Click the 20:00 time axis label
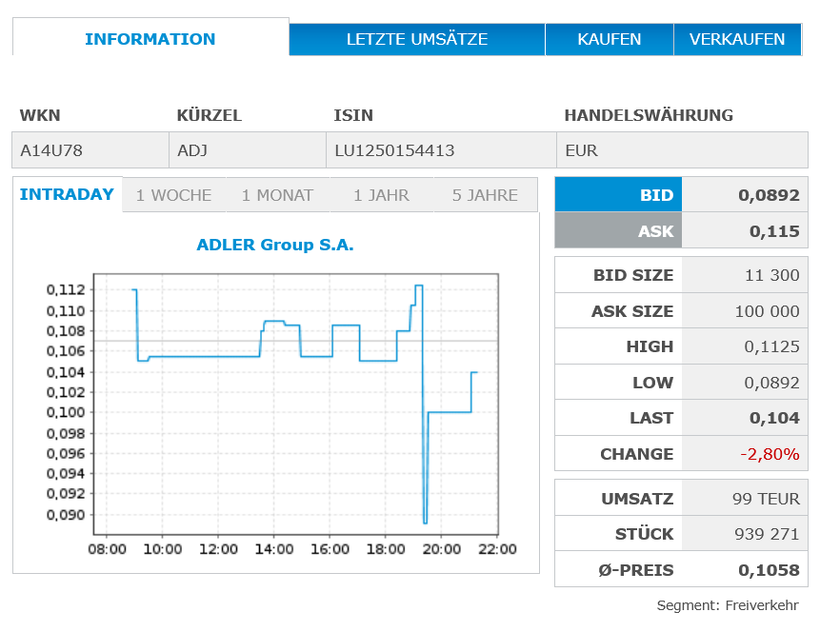The image size is (840, 632). point(442,549)
